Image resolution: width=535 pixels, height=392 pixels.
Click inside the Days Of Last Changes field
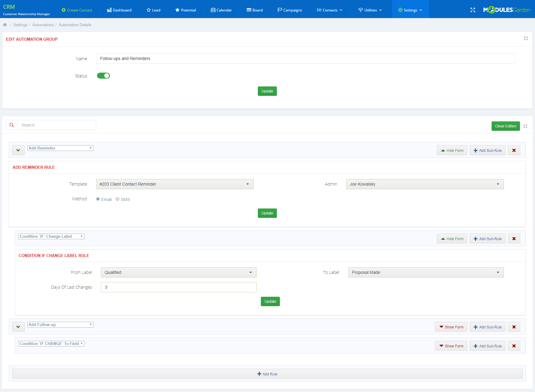178,287
